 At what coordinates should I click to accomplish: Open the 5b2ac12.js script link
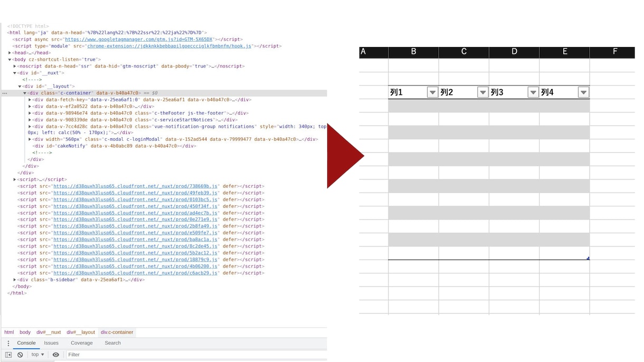click(x=135, y=253)
